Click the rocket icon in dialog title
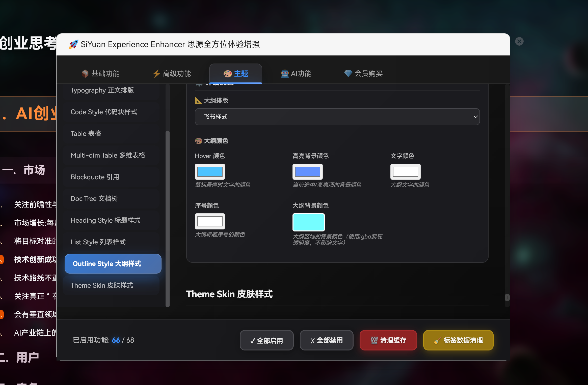This screenshot has width=588, height=385. click(73, 44)
